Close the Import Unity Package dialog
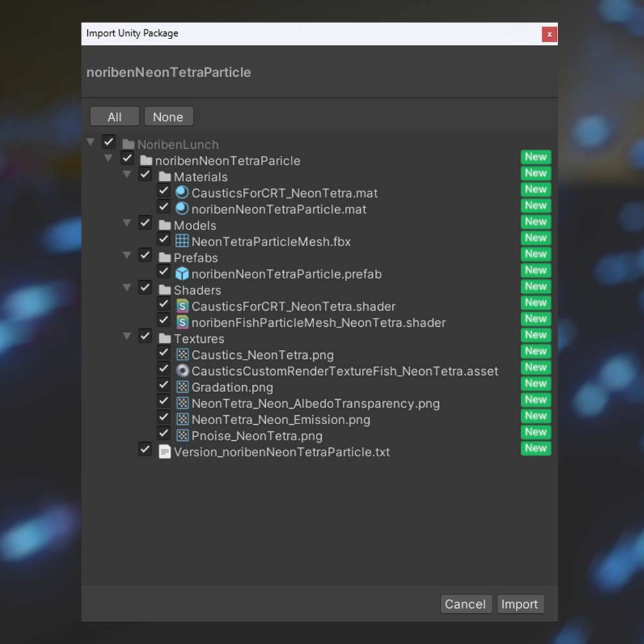The image size is (644, 644). click(x=550, y=35)
